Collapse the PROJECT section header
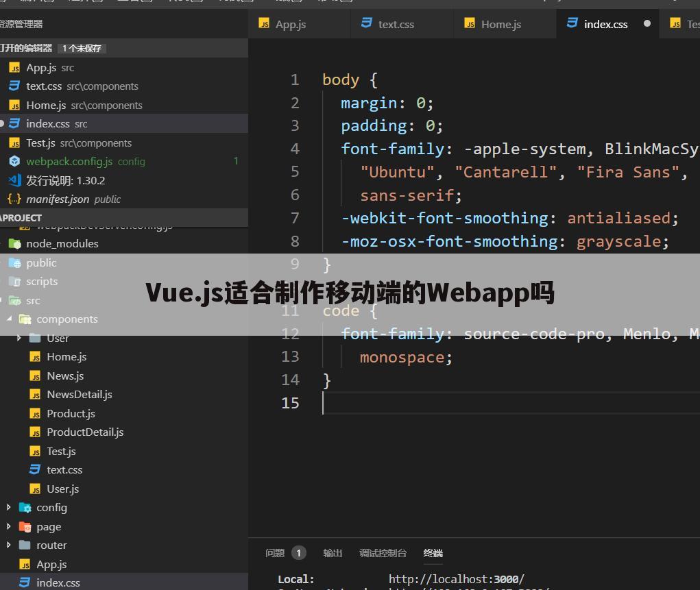700x590 pixels. click(124, 218)
